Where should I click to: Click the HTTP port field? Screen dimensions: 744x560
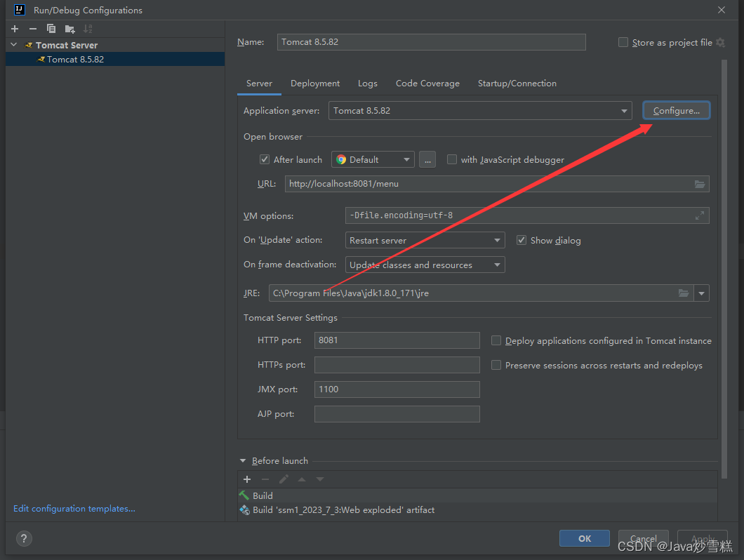(397, 340)
